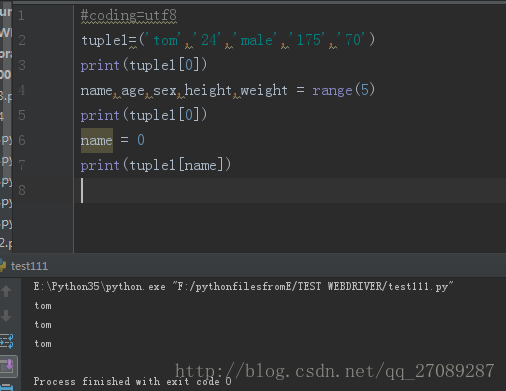
Task: Place cursor on empty line 8
Action: pos(290,190)
